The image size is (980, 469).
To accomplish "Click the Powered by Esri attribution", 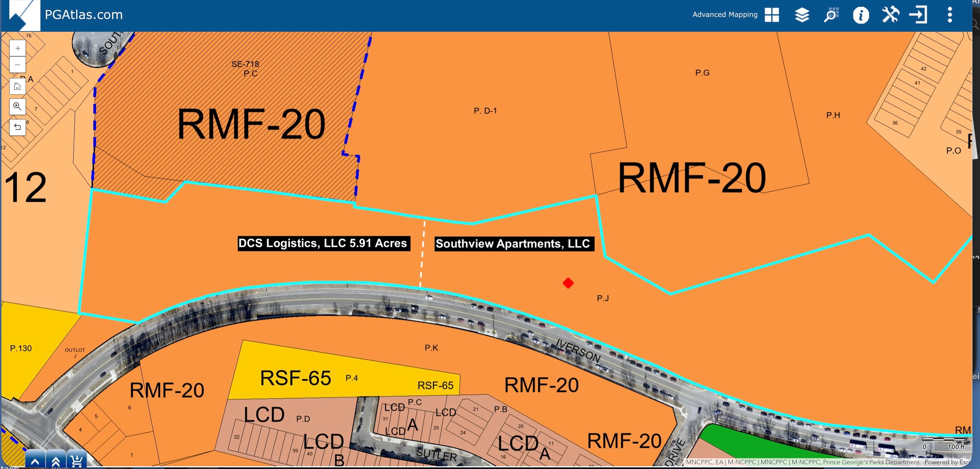I will [x=946, y=462].
